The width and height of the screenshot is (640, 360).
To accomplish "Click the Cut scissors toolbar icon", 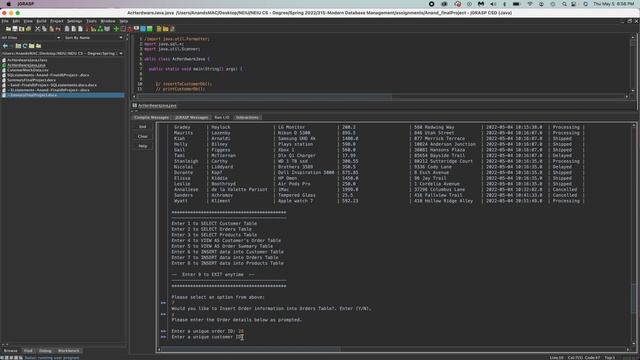I will 38,29.
